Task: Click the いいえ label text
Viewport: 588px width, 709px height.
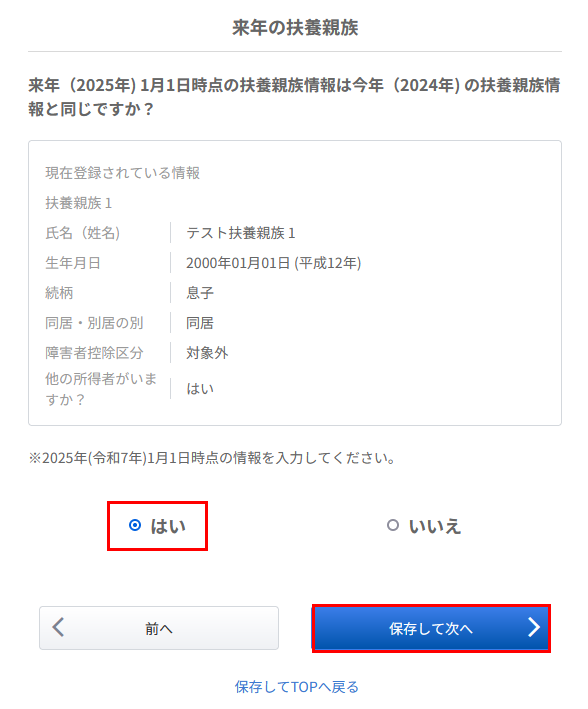Action: tap(435, 526)
